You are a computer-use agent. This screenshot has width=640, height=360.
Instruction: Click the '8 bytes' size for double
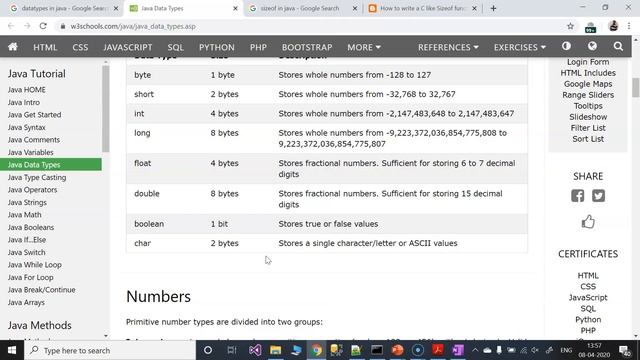pyautogui.click(x=224, y=193)
